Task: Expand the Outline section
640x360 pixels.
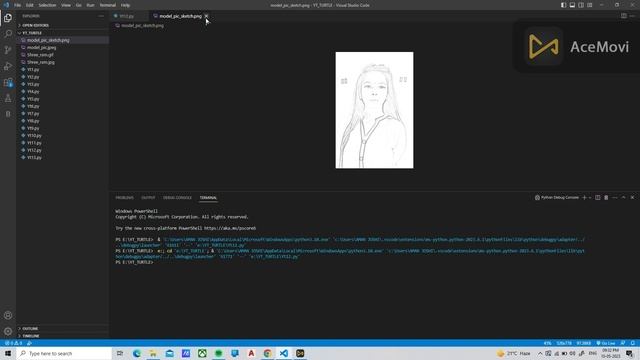Action: 62,329
